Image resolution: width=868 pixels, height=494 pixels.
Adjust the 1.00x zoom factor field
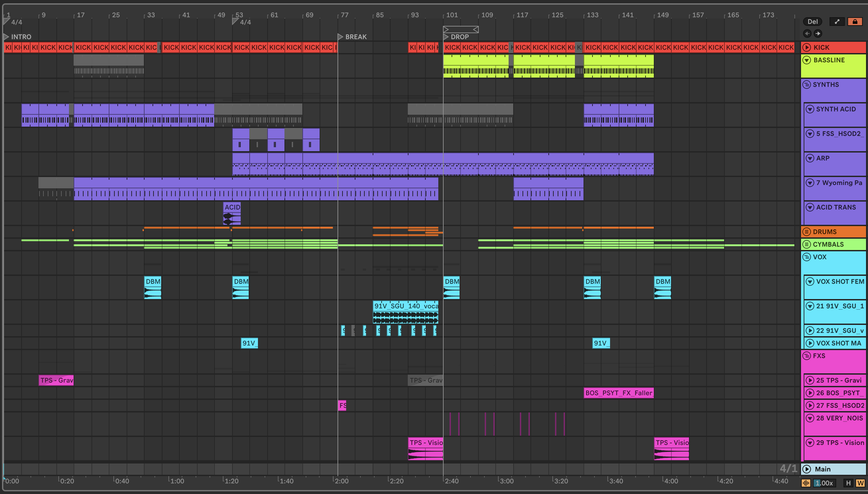[x=824, y=483]
